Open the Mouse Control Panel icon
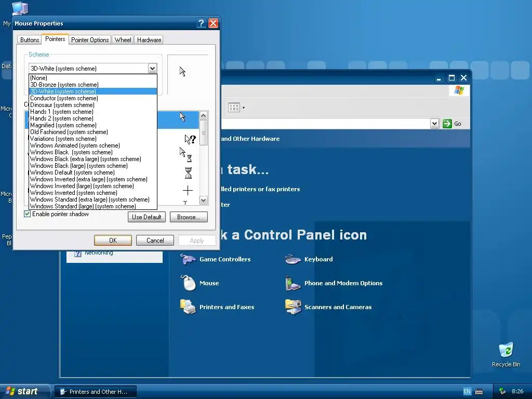The width and height of the screenshot is (532, 399). pyautogui.click(x=188, y=283)
